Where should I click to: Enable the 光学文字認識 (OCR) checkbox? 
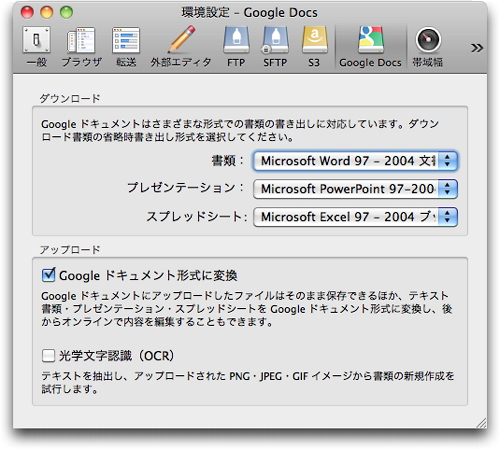49,355
